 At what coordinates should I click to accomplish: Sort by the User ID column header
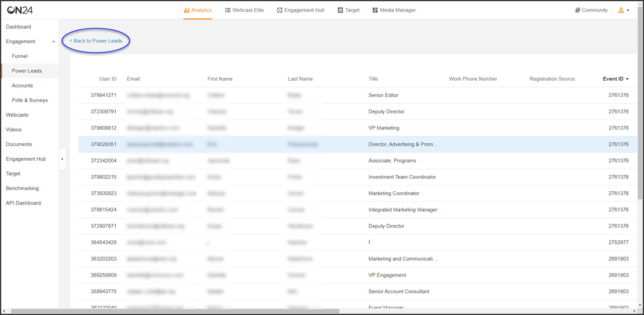pos(108,79)
